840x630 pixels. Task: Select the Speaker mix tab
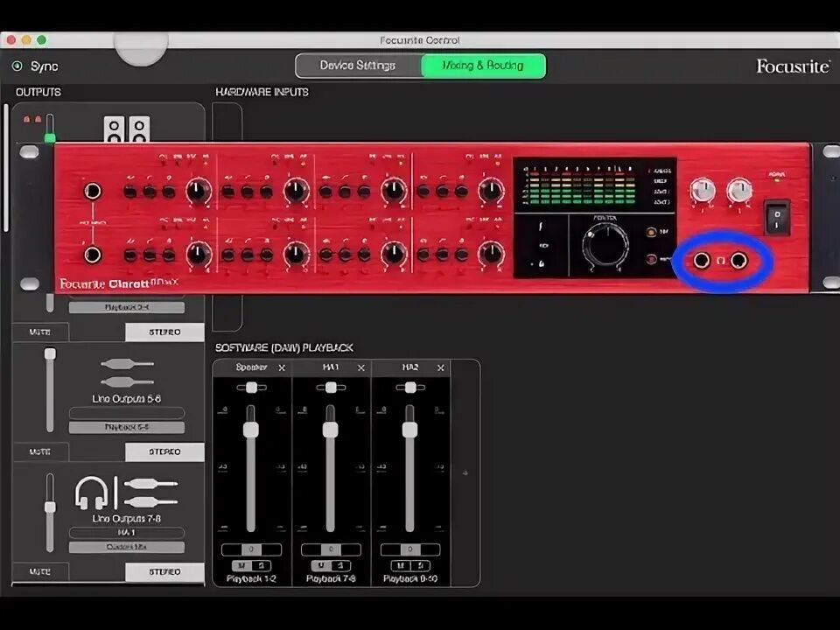251,367
